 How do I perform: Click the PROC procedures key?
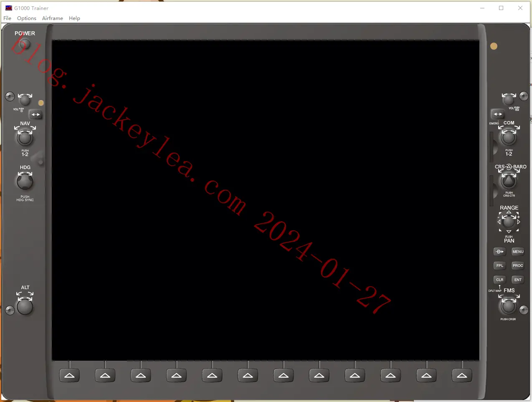(x=518, y=265)
